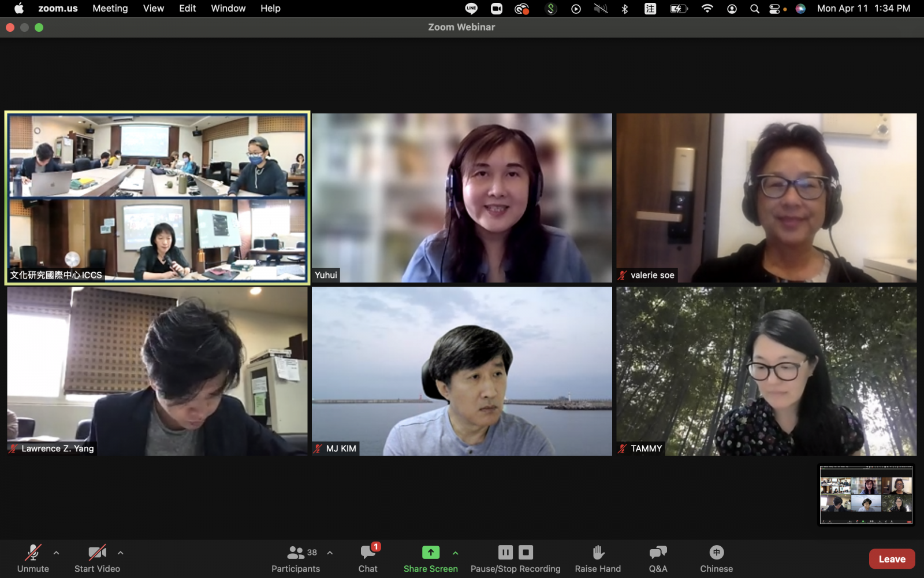The height and width of the screenshot is (578, 924).
Task: Click the date and time in menu bar
Action: (x=863, y=8)
